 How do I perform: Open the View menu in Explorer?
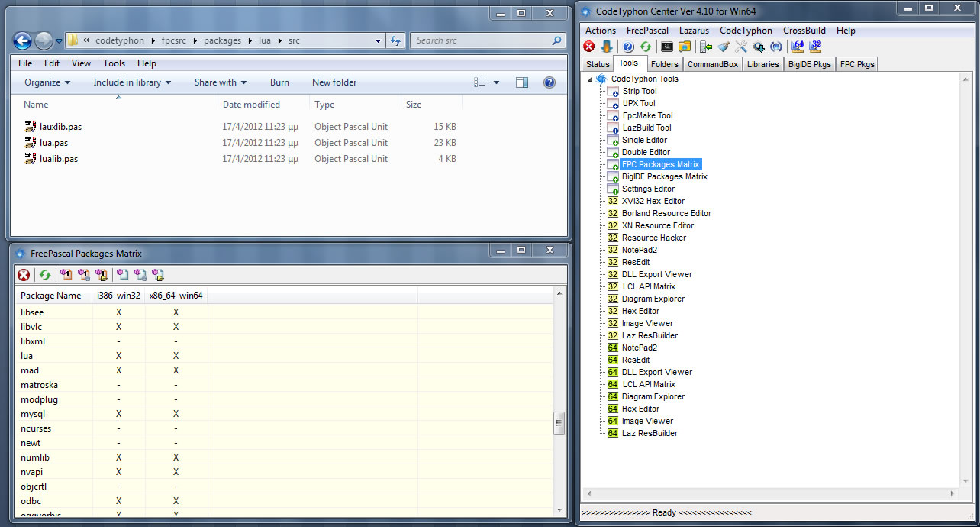pos(81,63)
